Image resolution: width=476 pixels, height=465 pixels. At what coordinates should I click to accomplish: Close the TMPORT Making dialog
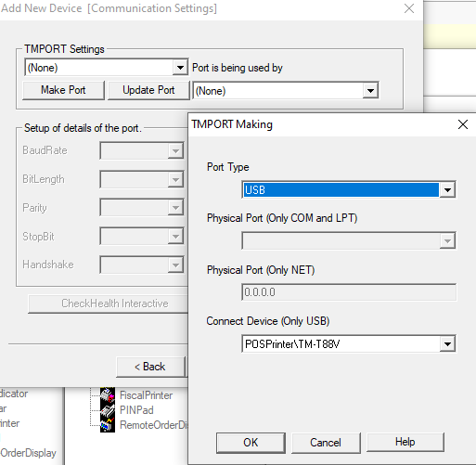click(x=463, y=124)
